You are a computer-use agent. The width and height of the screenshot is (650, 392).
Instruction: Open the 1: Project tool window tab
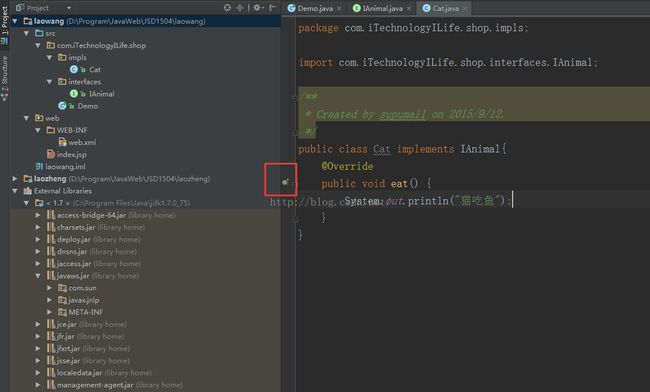5,24
